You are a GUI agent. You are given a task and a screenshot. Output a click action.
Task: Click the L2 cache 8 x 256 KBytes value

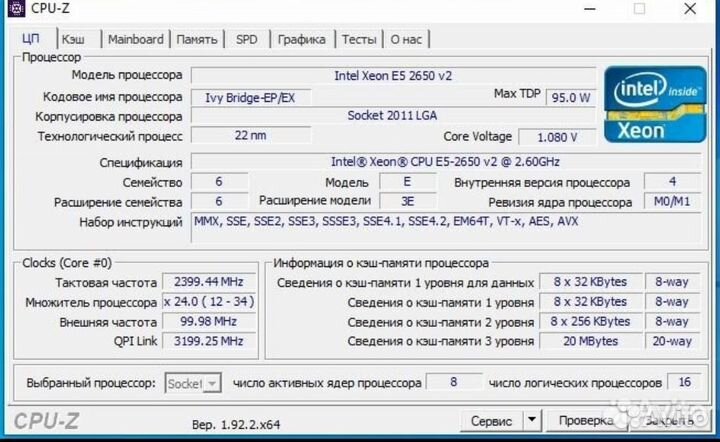(590, 321)
